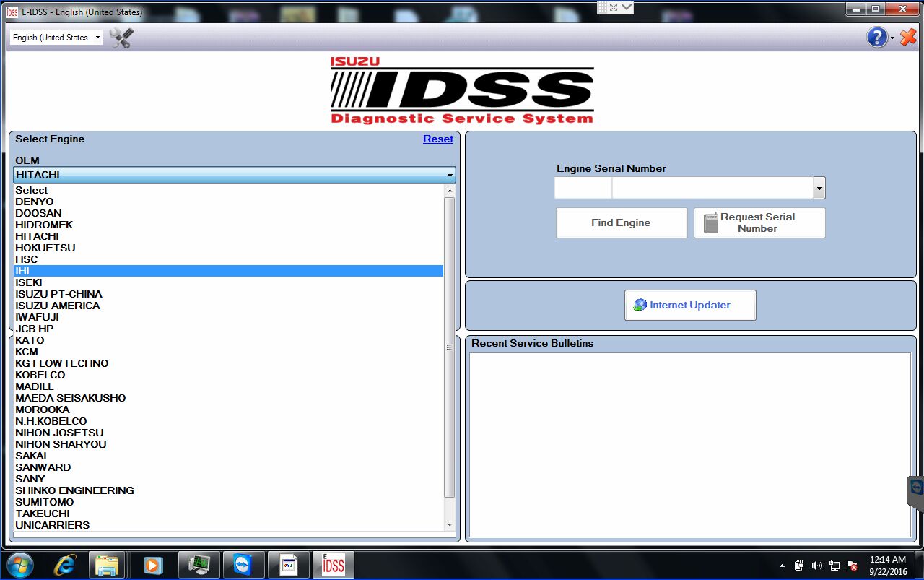Viewport: 924px width, 580px height.
Task: Select SANWARD from the OEM list
Action: click(x=228, y=467)
